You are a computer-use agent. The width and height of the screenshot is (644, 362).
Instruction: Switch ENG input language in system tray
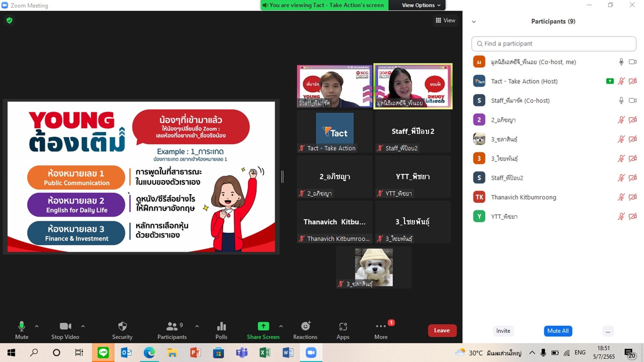click(x=580, y=353)
